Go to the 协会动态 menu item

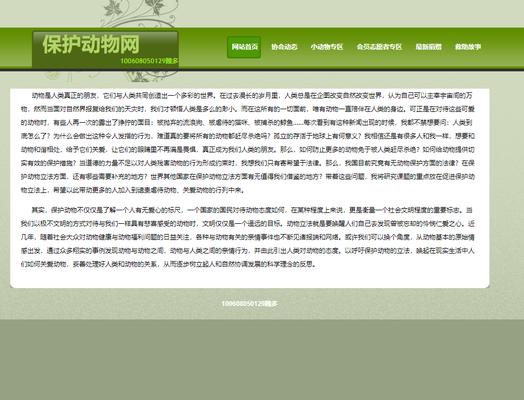[284, 47]
